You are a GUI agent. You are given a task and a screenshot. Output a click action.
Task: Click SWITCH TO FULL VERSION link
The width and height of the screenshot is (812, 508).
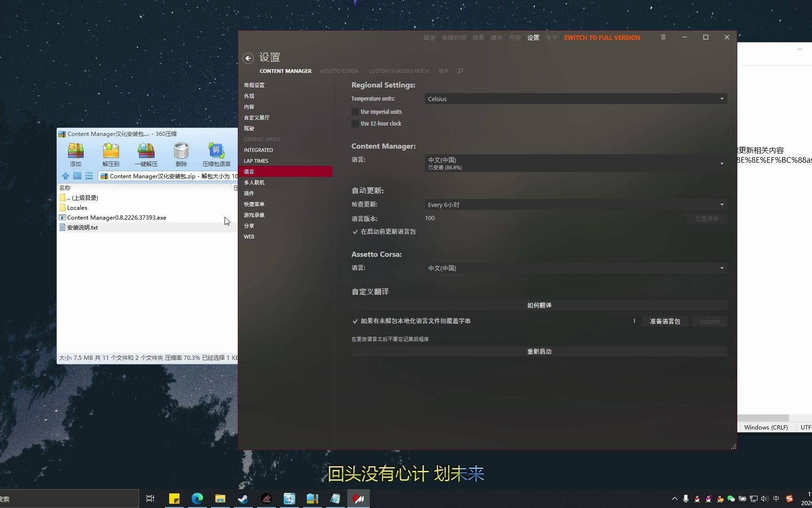coord(602,38)
